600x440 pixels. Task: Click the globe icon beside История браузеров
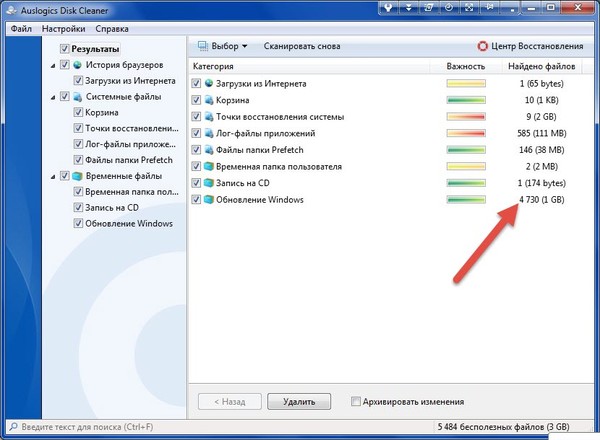coord(77,65)
